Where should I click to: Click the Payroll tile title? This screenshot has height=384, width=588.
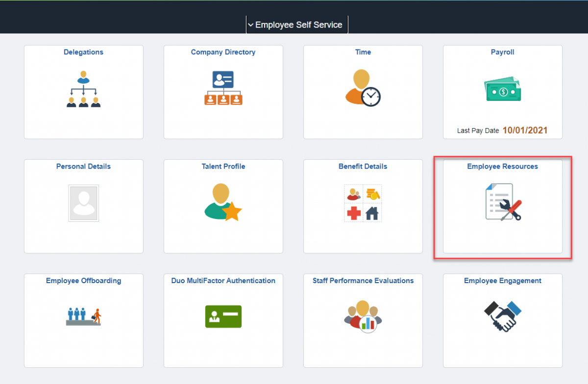[x=503, y=52]
